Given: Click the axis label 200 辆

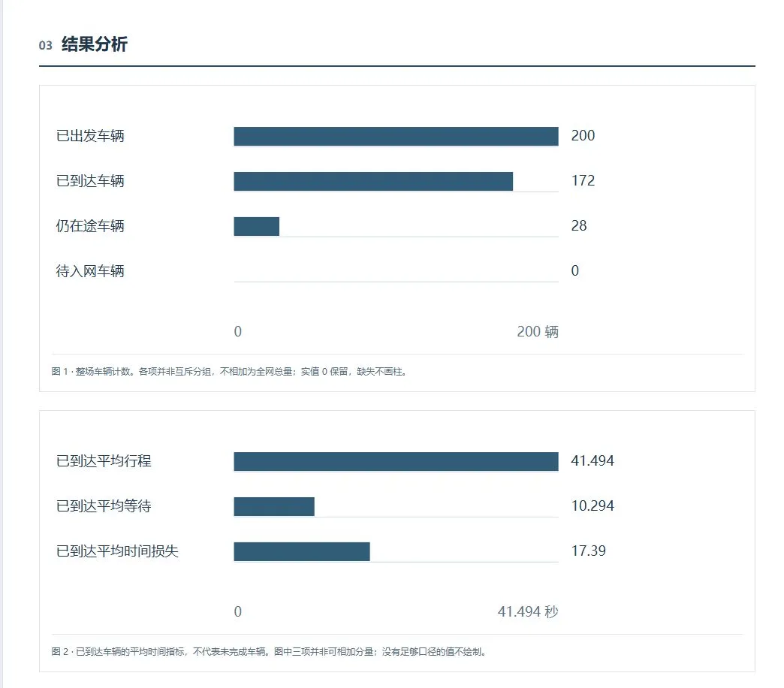Looking at the screenshot, I should pos(538,331).
